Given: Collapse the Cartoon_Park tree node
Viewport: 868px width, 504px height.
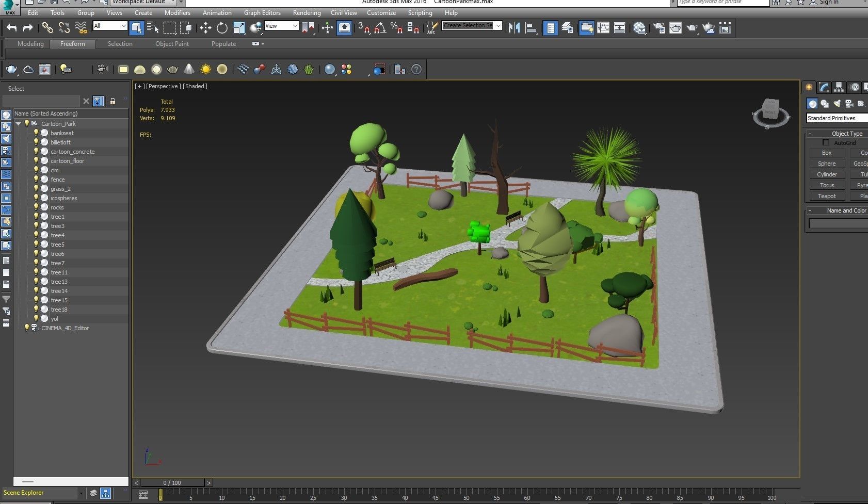Looking at the screenshot, I should point(19,123).
